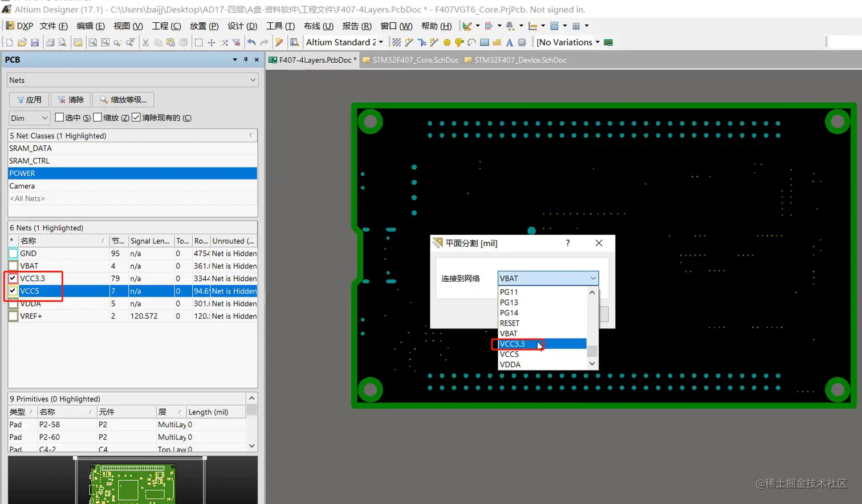Select the Place Component chip icon
The image size is (862, 504).
point(521,43)
